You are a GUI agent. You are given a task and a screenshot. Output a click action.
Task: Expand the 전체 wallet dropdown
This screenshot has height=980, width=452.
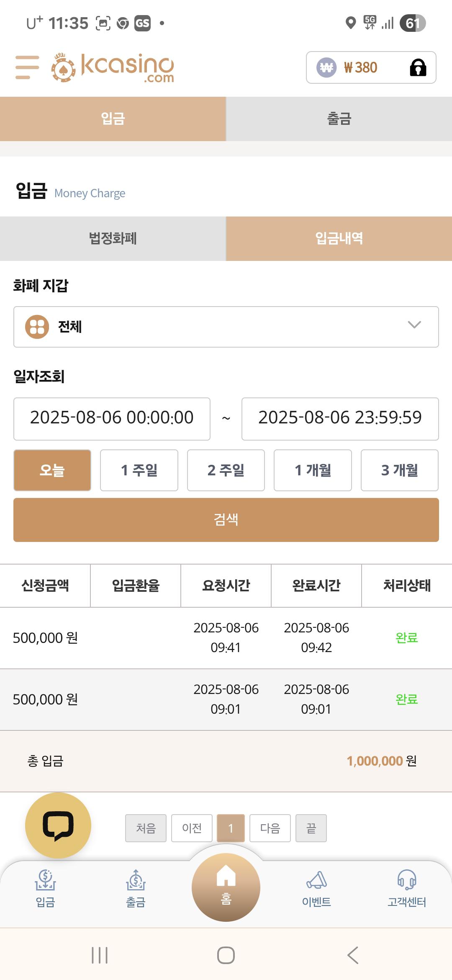[x=226, y=327]
